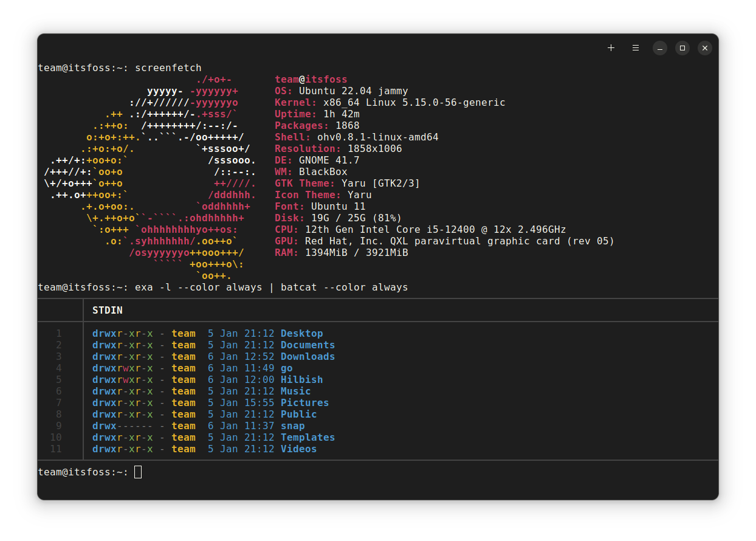
Task: Click the Kernel label in system info
Action: point(295,102)
